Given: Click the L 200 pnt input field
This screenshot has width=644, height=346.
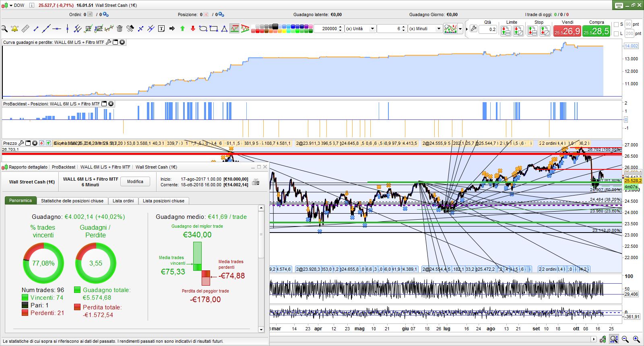Looking at the screenshot, I should 629,34.
